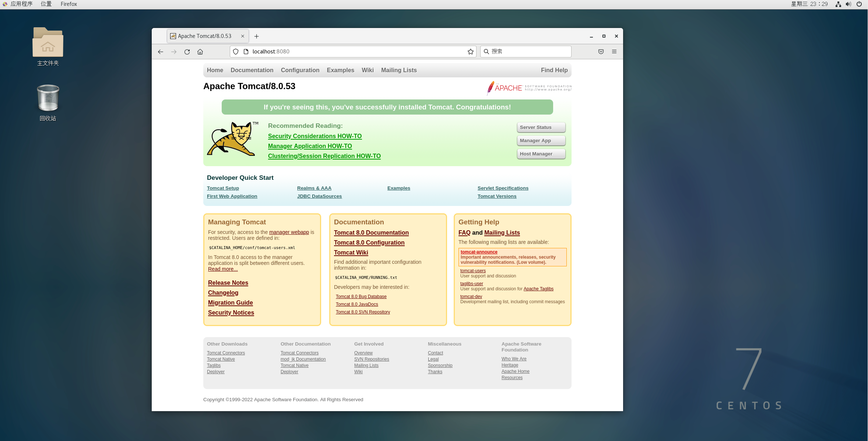Open Find Help in navigation bar
Screen dimensions: 868x441
[x=554, y=70]
